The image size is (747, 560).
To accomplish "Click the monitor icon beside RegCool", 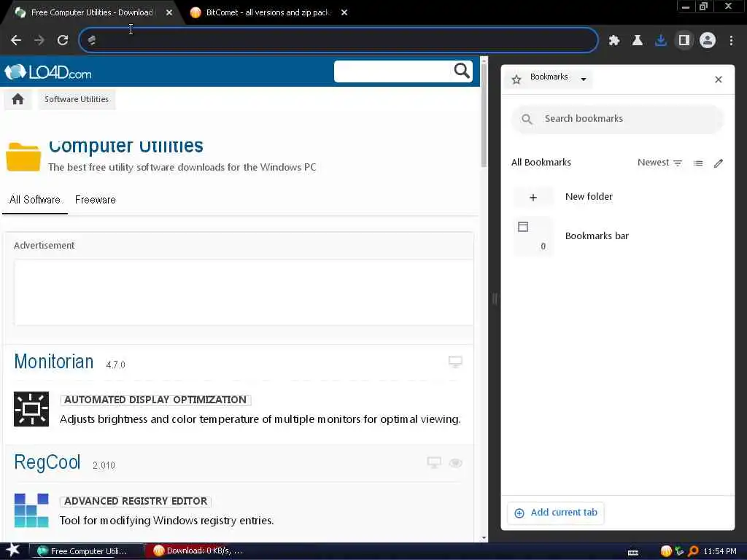I will click(434, 463).
